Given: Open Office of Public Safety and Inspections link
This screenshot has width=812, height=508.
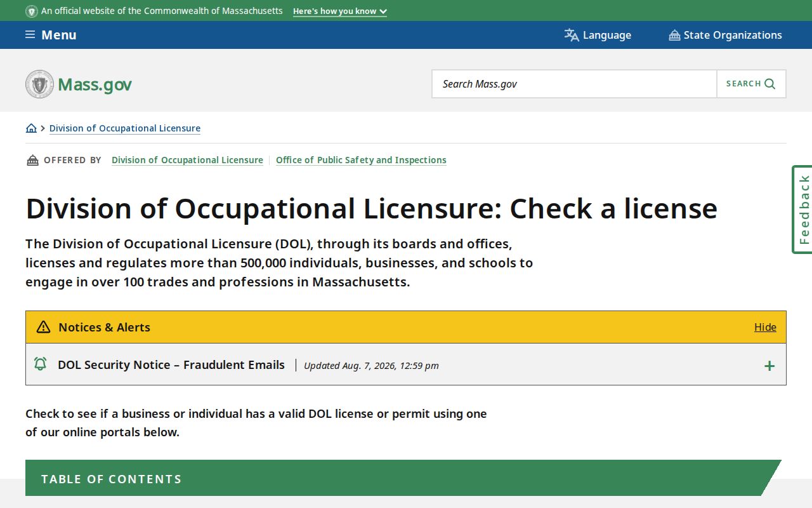Looking at the screenshot, I should coord(361,160).
